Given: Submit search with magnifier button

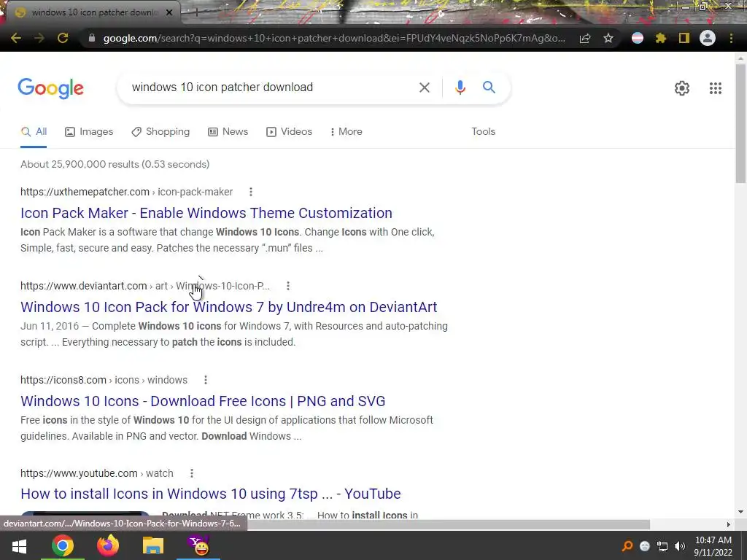Looking at the screenshot, I should point(489,87).
